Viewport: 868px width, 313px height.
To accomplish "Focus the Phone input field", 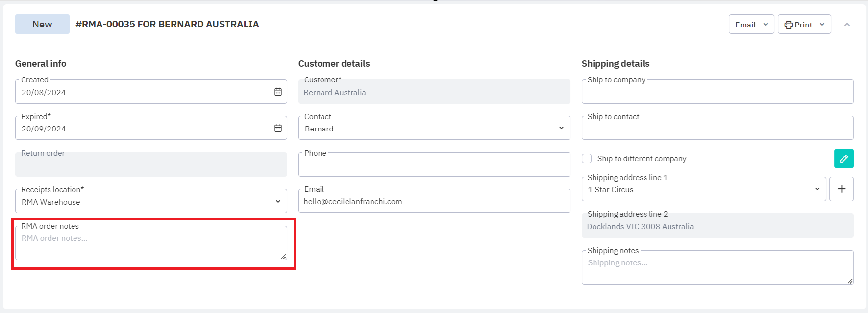I will (434, 165).
